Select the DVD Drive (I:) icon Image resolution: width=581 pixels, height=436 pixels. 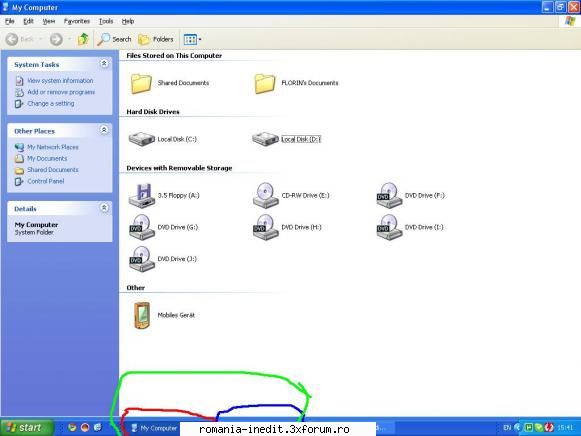(389, 227)
